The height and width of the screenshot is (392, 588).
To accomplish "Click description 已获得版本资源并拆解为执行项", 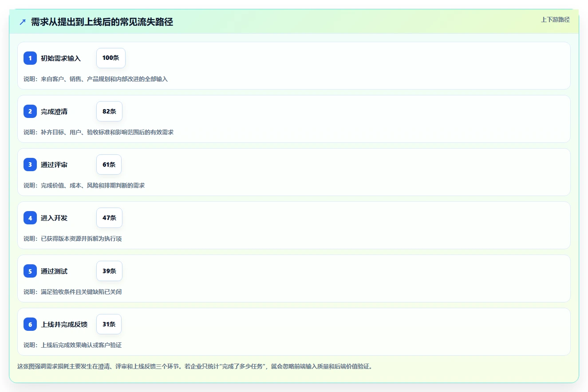I will (x=81, y=239).
